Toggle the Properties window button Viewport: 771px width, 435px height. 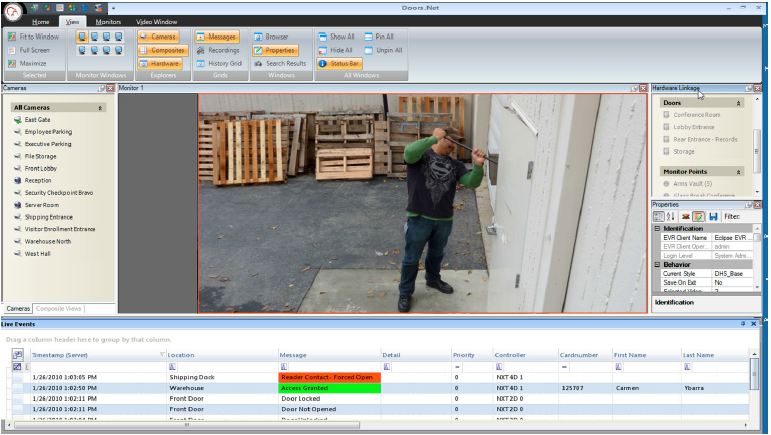[275, 50]
